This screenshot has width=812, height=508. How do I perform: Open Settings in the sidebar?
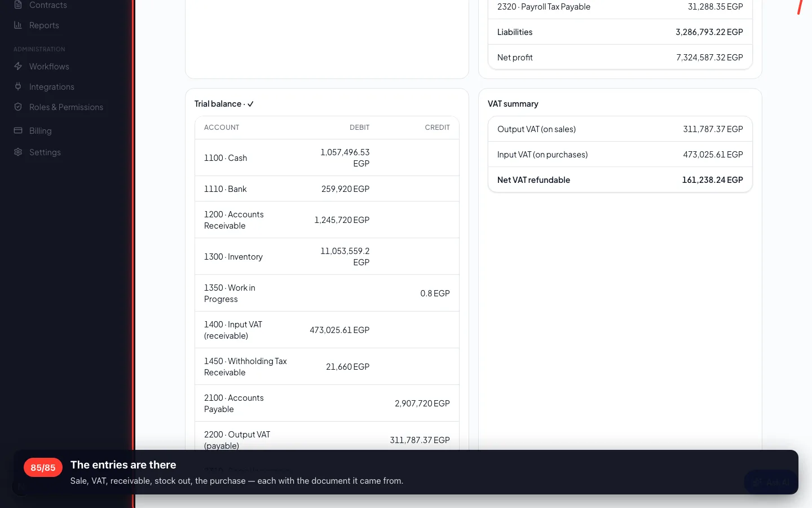[x=45, y=152]
